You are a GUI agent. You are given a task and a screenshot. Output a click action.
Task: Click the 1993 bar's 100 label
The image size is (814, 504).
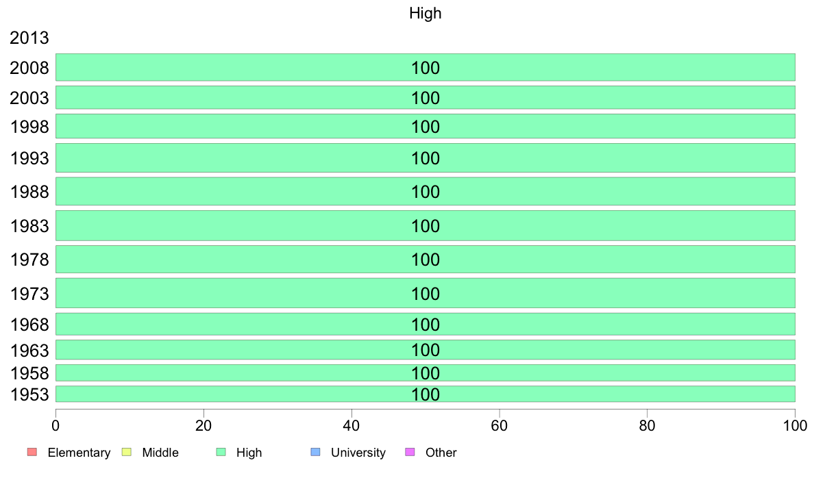click(425, 158)
